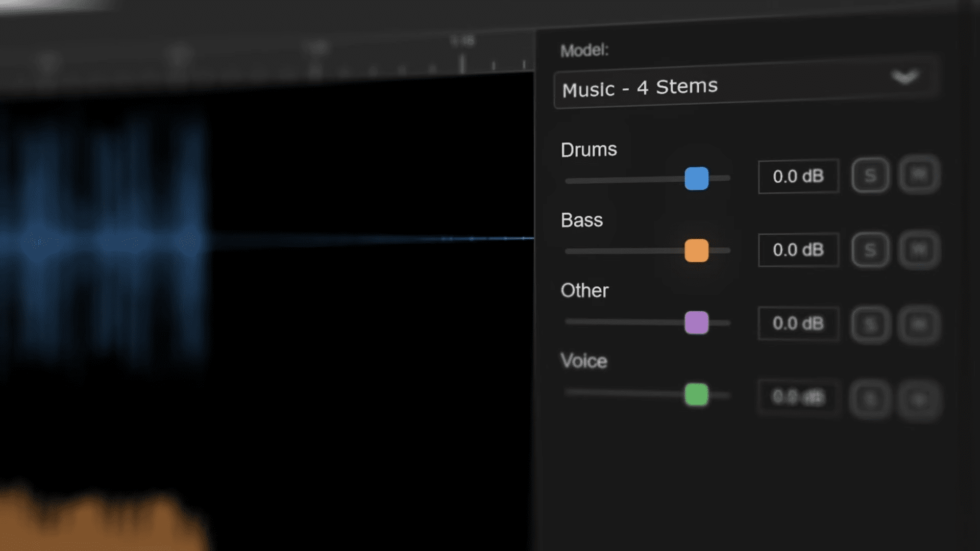The width and height of the screenshot is (980, 551).
Task: Solo the Bass stem
Action: [x=870, y=250]
